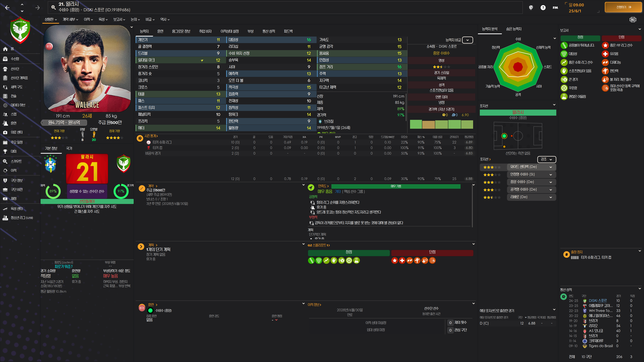Viewport: 644px width, 362px height.
Task: Toggle the 휴가 badge on player photo
Action: [49, 46]
